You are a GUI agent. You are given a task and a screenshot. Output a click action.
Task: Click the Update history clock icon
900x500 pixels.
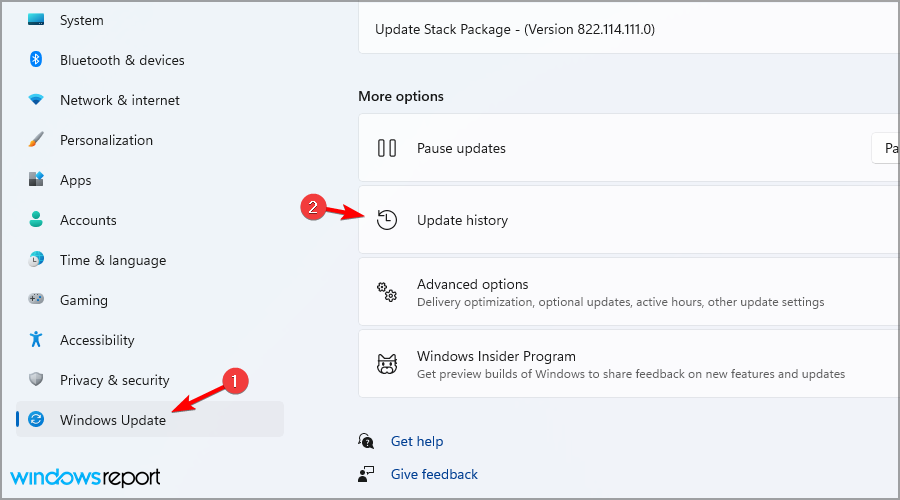click(x=387, y=220)
